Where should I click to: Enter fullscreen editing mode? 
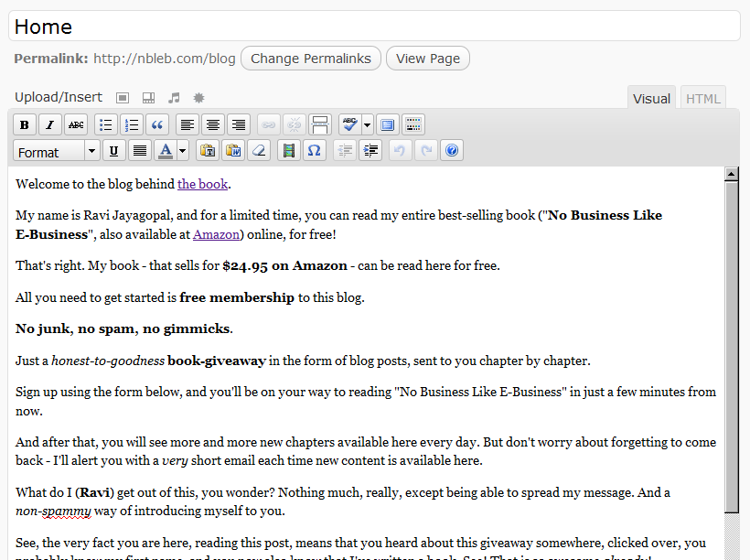tap(387, 125)
